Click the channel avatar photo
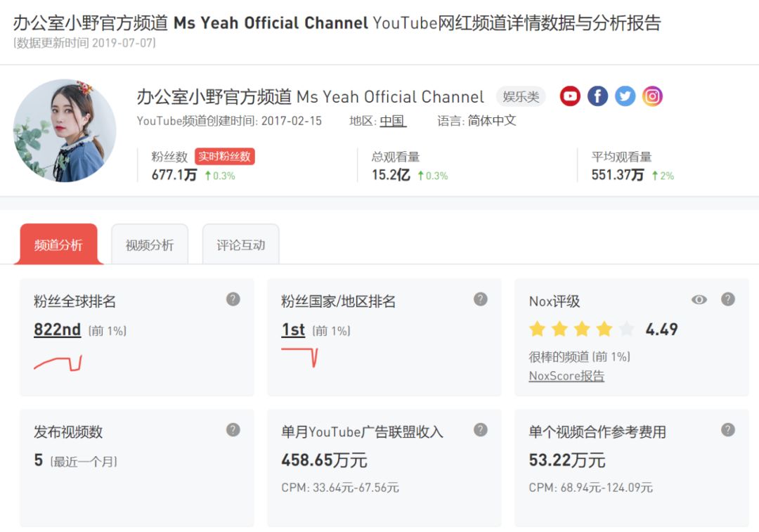 [65, 131]
